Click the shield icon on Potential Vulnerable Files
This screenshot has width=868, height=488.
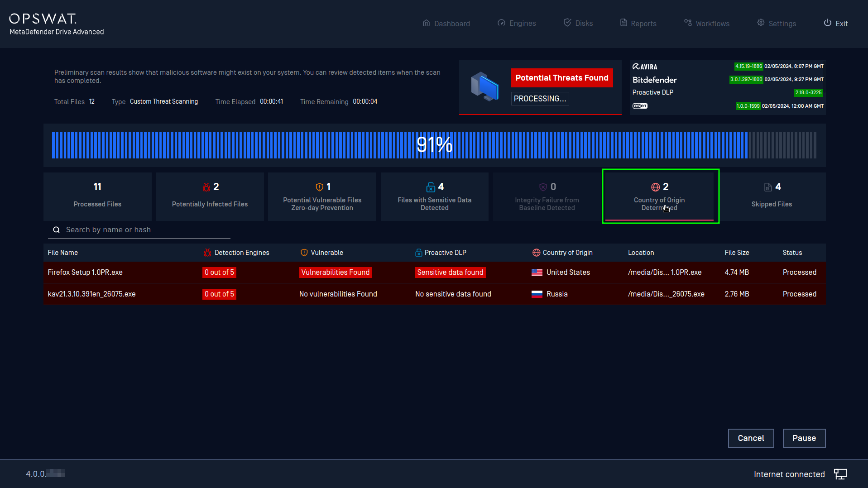319,187
